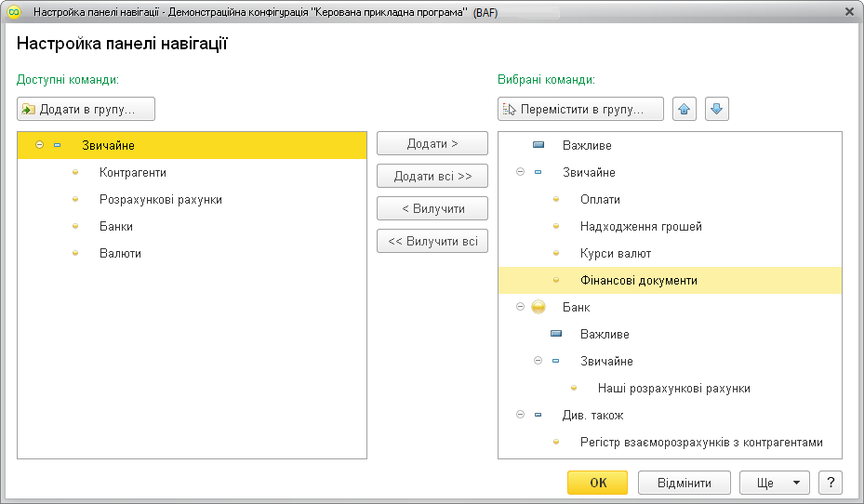
Task: Click the < Вилучити button
Action: [432, 209]
